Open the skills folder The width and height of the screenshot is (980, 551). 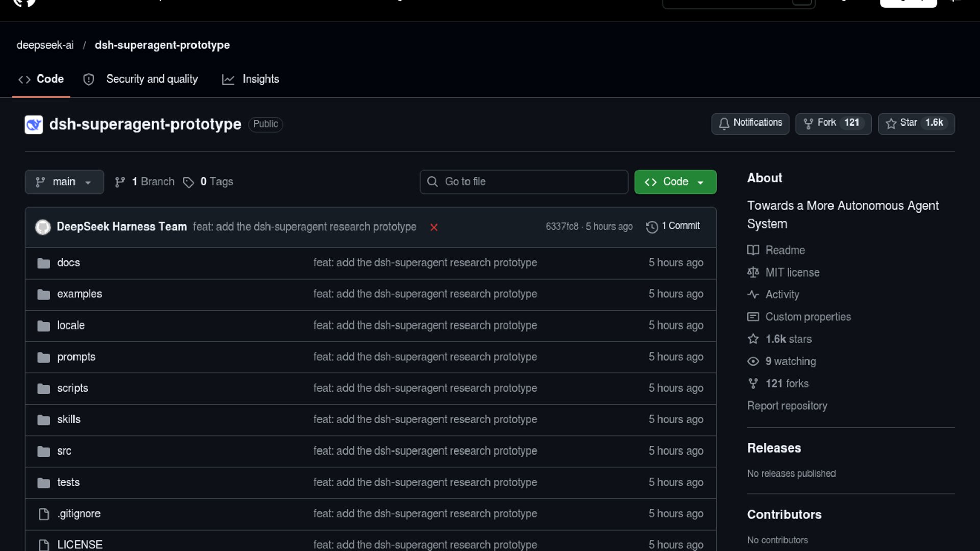(69, 419)
